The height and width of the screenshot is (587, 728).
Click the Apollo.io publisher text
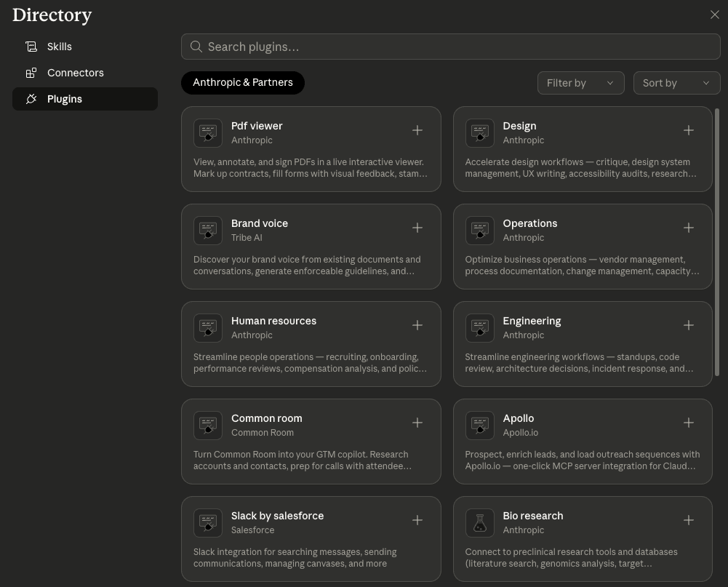pos(521,433)
